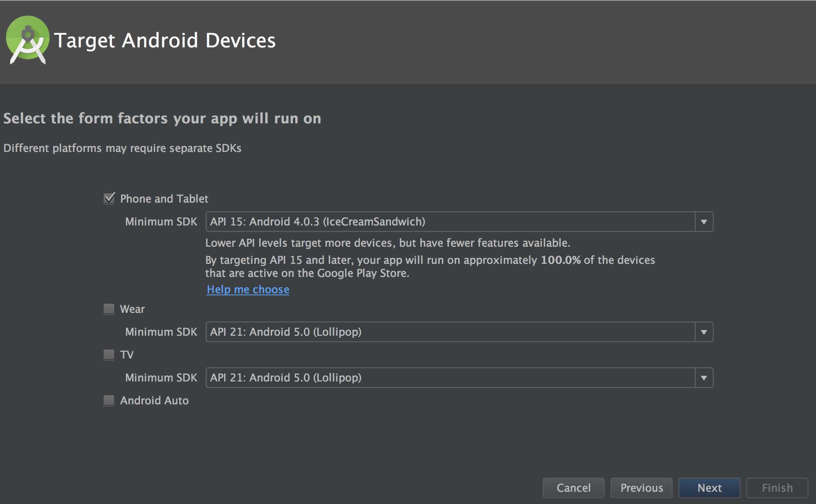
Task: Click the '100.0%' devices percentage text
Action: coord(560,260)
